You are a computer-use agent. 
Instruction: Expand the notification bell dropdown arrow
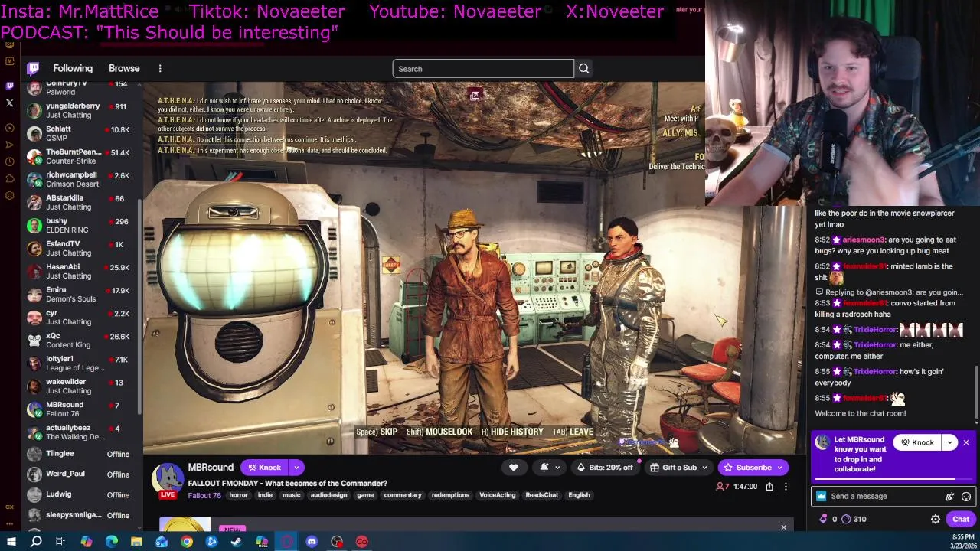click(x=557, y=468)
